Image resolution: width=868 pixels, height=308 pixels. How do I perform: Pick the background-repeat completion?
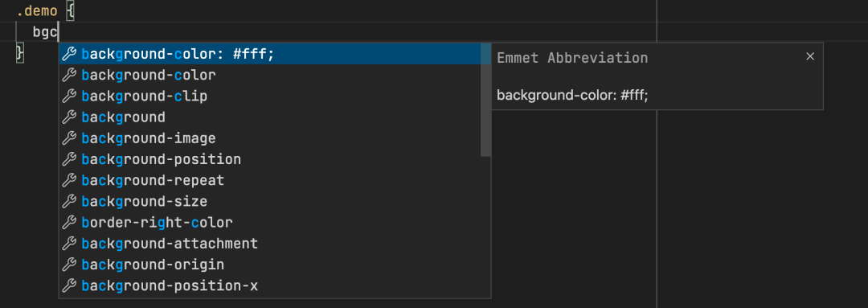[x=270, y=180]
